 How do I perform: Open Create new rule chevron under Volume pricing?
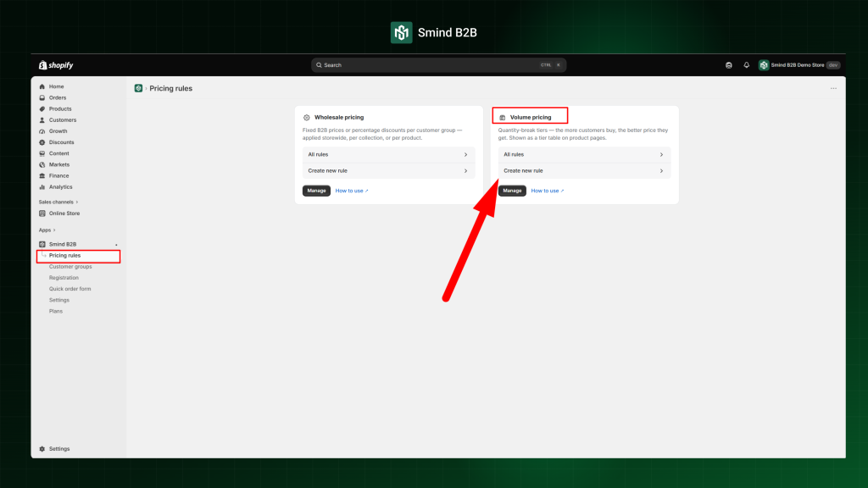pyautogui.click(x=661, y=171)
